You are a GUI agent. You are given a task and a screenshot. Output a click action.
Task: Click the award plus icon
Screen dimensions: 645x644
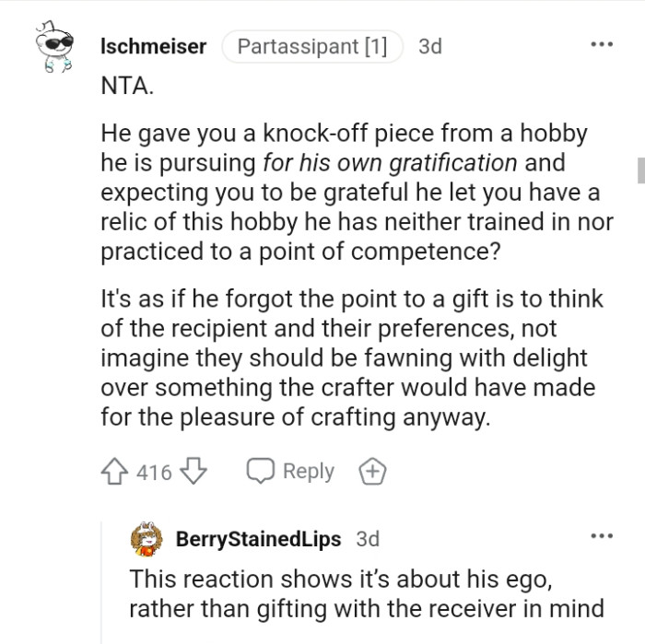[373, 472]
